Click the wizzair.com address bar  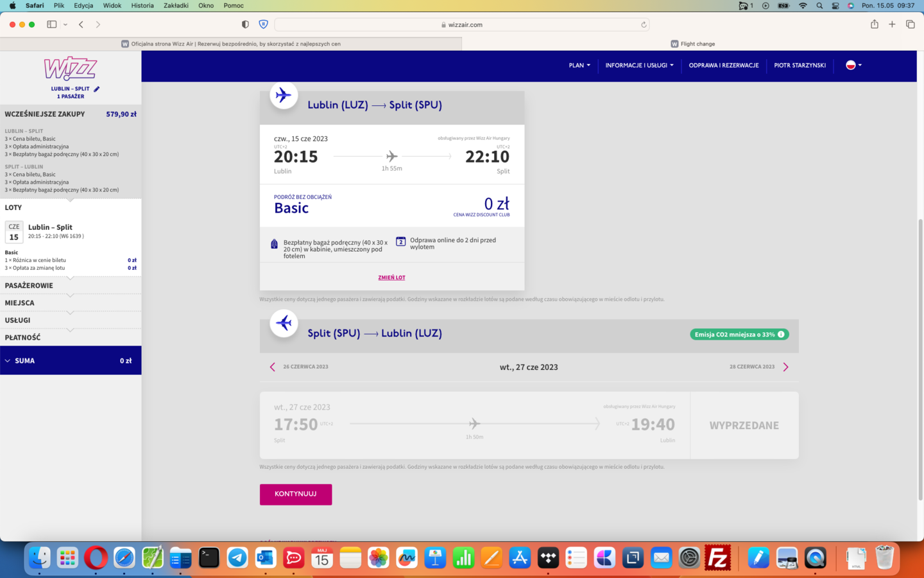pos(462,24)
